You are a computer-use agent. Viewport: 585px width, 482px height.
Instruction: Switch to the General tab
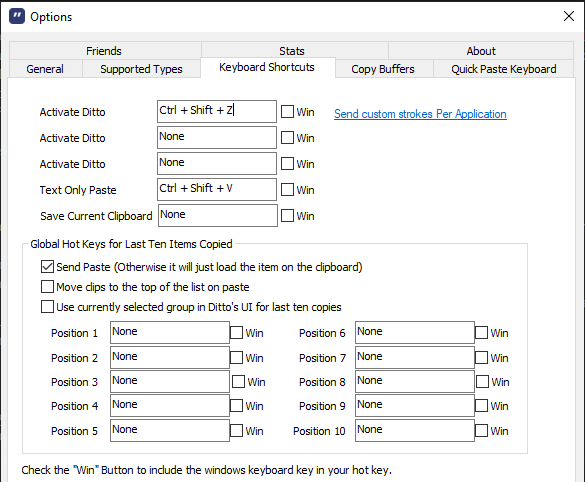pos(45,69)
